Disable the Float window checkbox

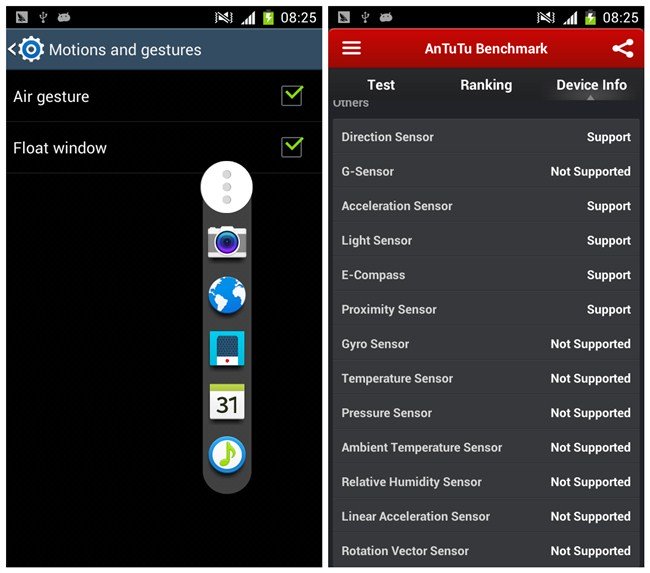(x=292, y=147)
